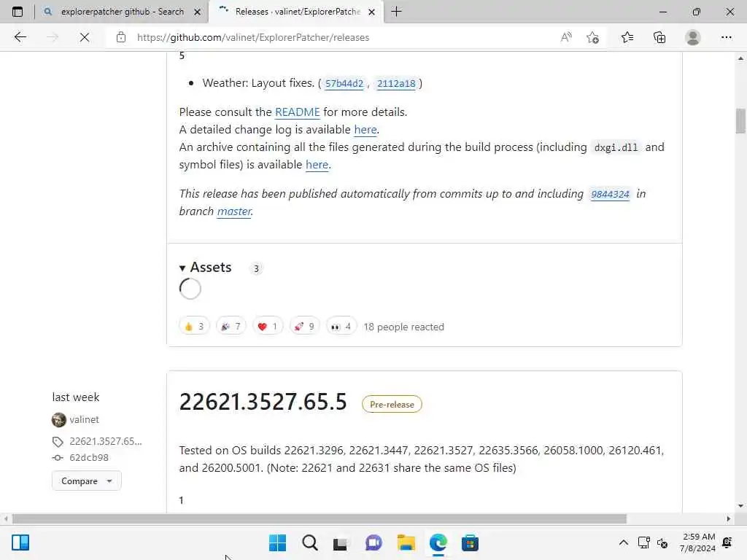Collapse the Assets section
This screenshot has width=747, height=560.
coord(206,267)
